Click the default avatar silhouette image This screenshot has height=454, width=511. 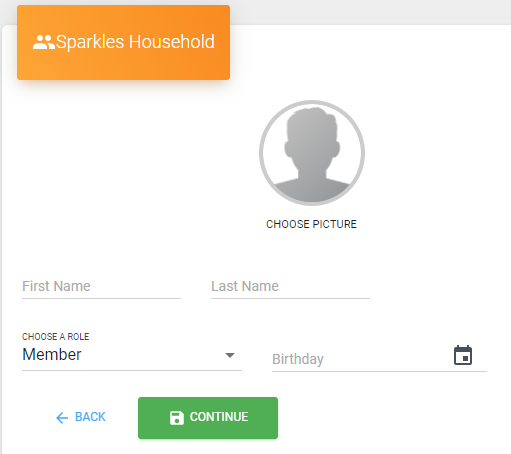pos(312,153)
